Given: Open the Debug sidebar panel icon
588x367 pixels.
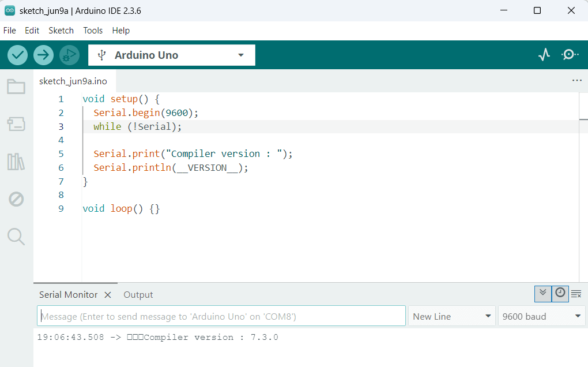Looking at the screenshot, I should tap(16, 200).
